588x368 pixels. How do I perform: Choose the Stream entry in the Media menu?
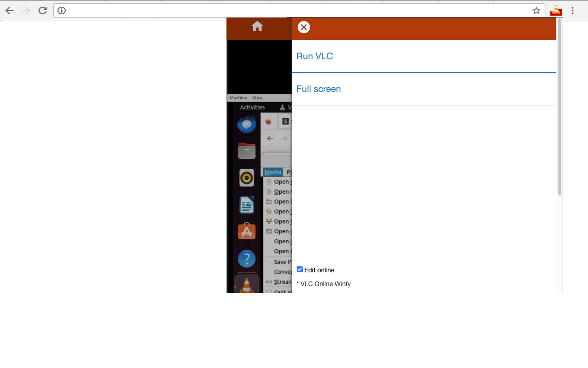(x=278, y=282)
